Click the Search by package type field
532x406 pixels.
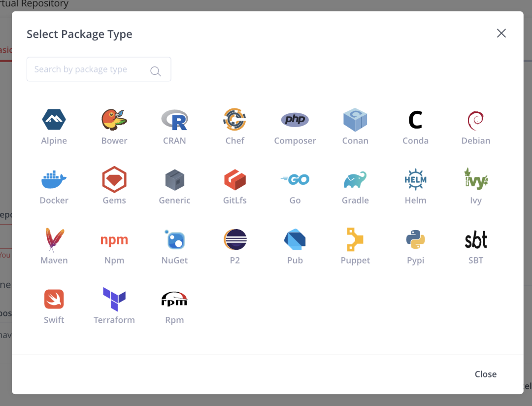(99, 69)
